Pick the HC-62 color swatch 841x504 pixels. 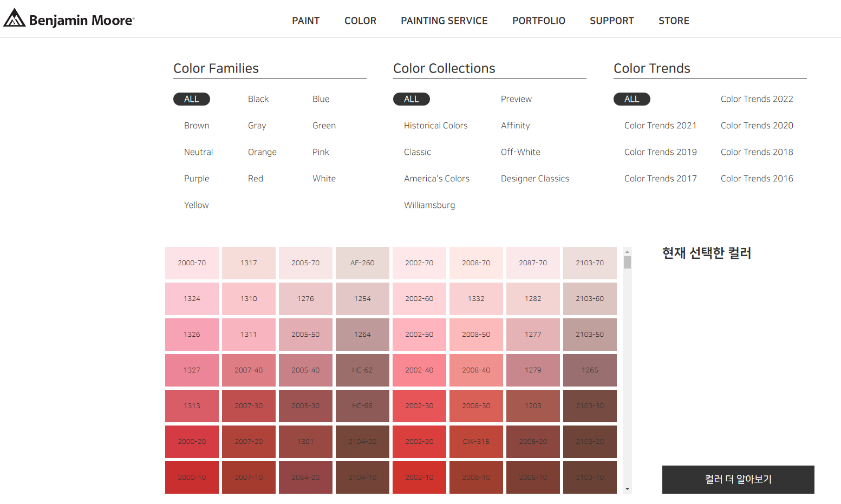click(362, 370)
